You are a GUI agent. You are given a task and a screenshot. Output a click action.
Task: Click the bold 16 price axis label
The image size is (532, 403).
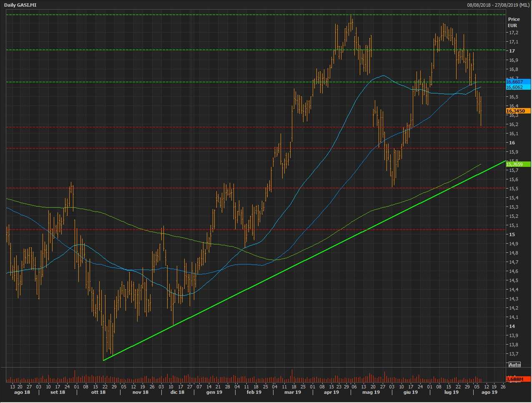[512, 143]
